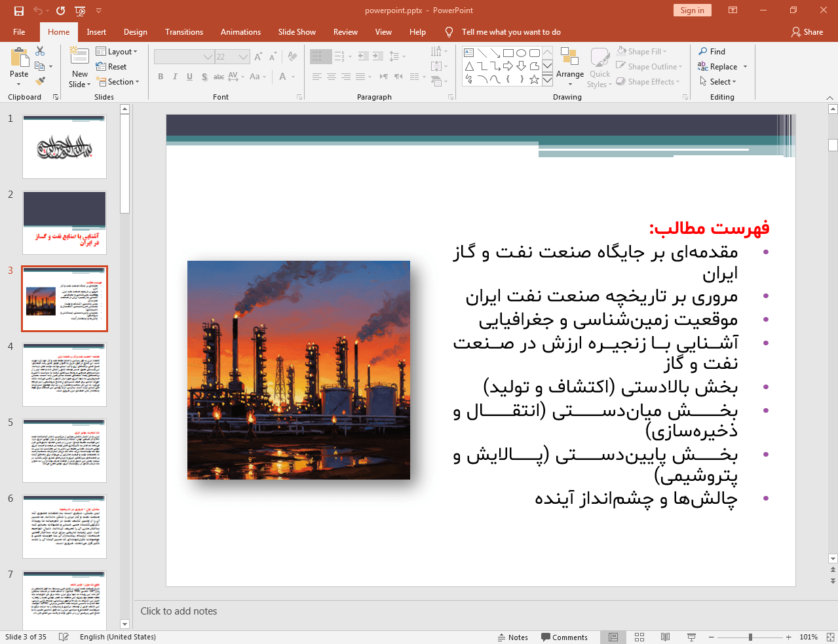Open the Animations tab

click(240, 32)
